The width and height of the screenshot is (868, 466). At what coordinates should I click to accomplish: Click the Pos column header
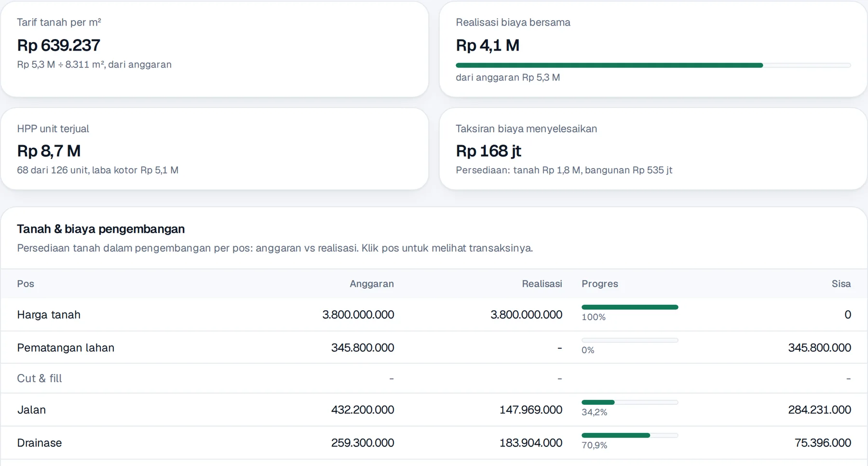26,284
